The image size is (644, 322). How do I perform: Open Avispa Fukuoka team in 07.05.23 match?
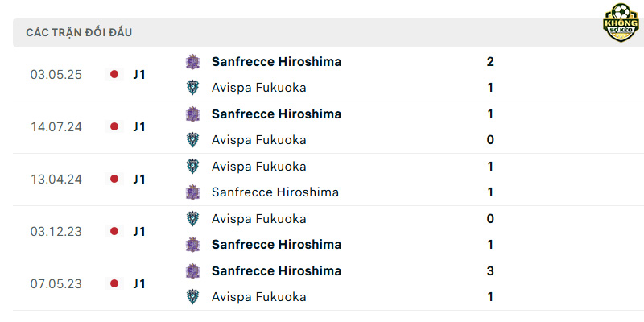[x=258, y=297]
